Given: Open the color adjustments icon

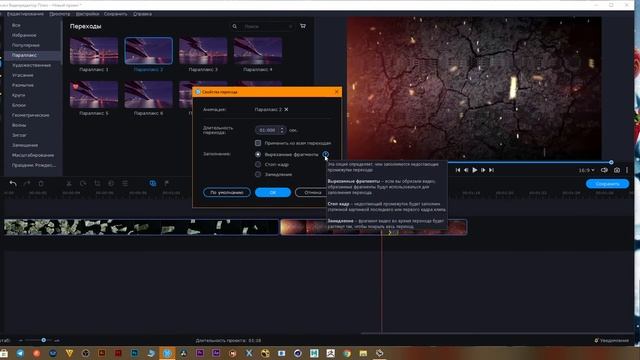Looking at the screenshot, I should (x=111, y=184).
